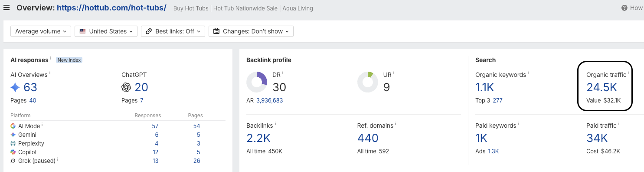Image resolution: width=644 pixels, height=172 pixels.
Task: Click the Cost $46.2K text
Action: (x=603, y=151)
